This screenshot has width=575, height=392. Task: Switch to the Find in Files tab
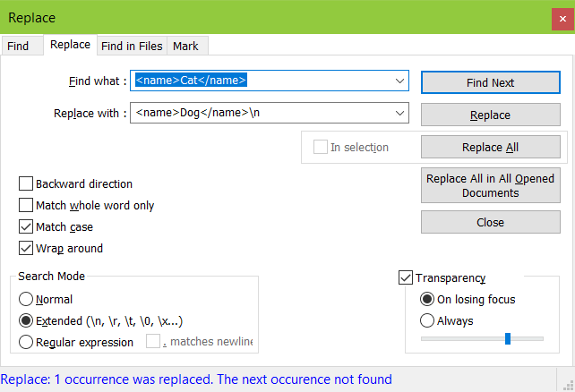[x=132, y=47]
